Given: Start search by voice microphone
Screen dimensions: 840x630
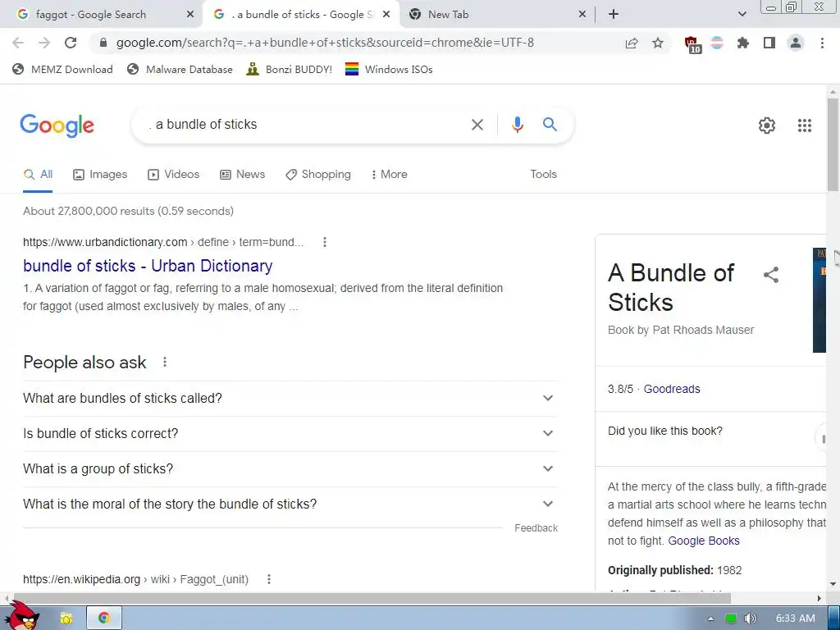Looking at the screenshot, I should tap(517, 125).
